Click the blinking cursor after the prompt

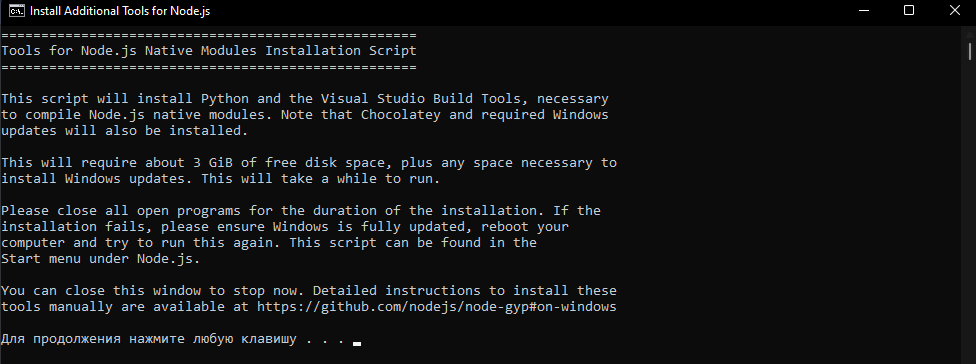[x=357, y=343]
